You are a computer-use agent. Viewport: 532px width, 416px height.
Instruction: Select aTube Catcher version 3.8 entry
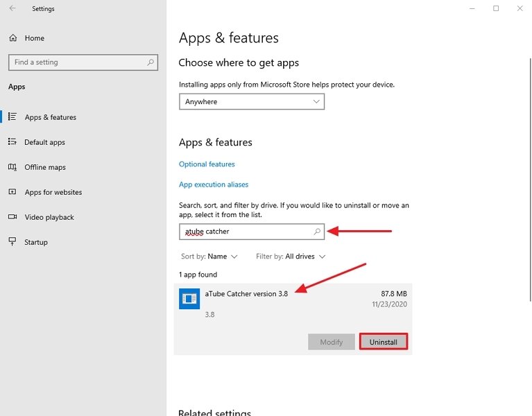[x=293, y=319]
